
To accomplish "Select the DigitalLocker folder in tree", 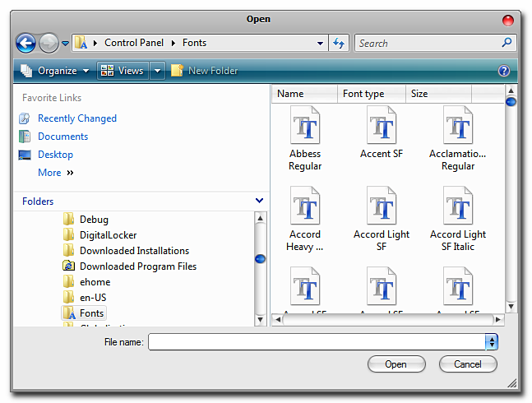I will coord(108,235).
